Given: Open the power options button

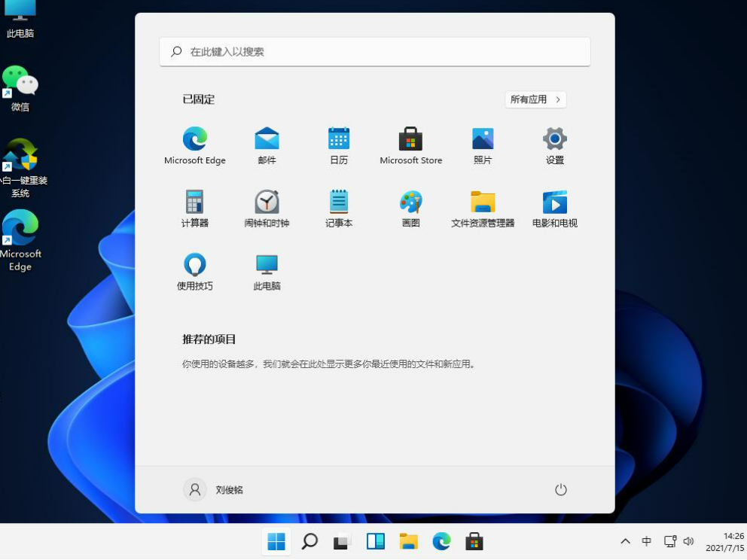Looking at the screenshot, I should point(560,490).
